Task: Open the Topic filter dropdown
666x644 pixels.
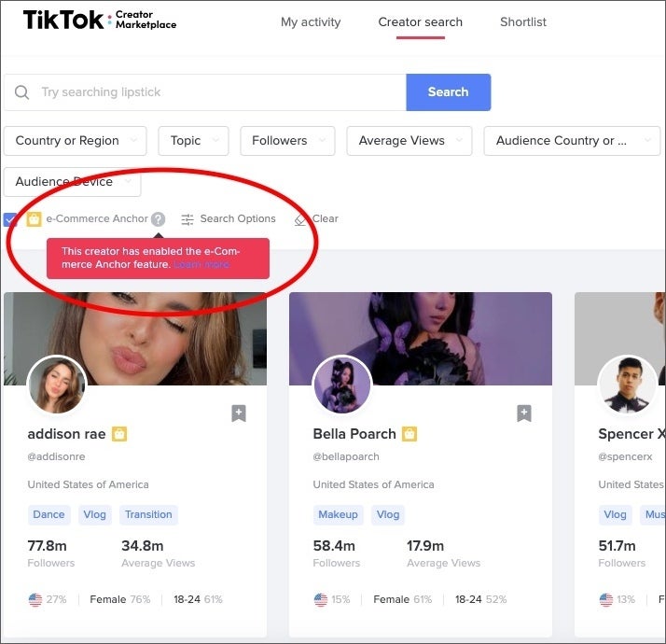Action: (193, 141)
